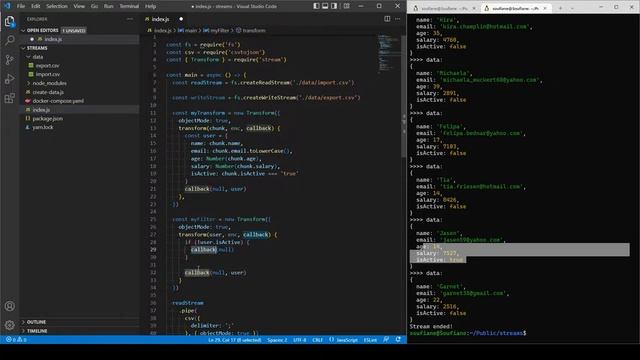This screenshot has width=640, height=360.
Task: Click the code minimap preview
Action: tap(389, 53)
